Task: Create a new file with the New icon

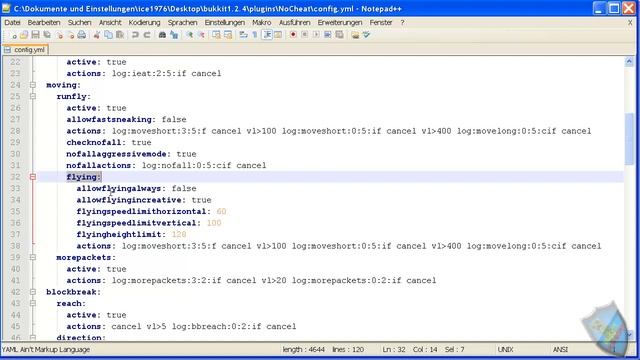Action: click(13, 35)
